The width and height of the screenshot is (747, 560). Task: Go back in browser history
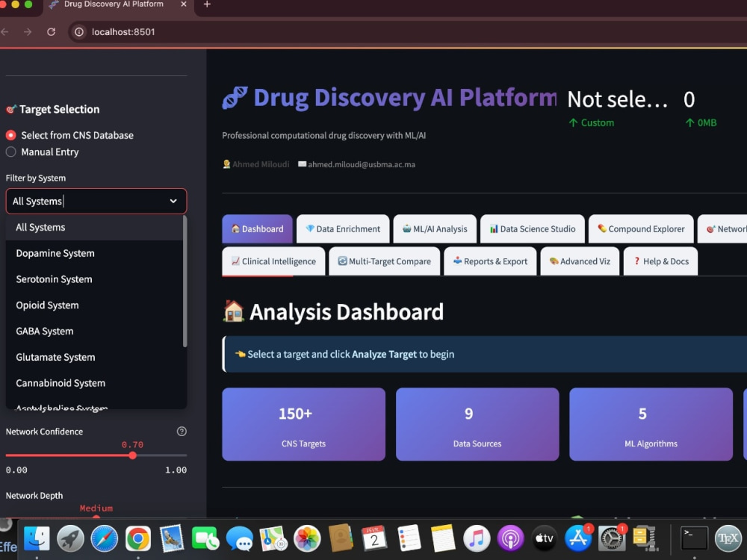[x=5, y=32]
